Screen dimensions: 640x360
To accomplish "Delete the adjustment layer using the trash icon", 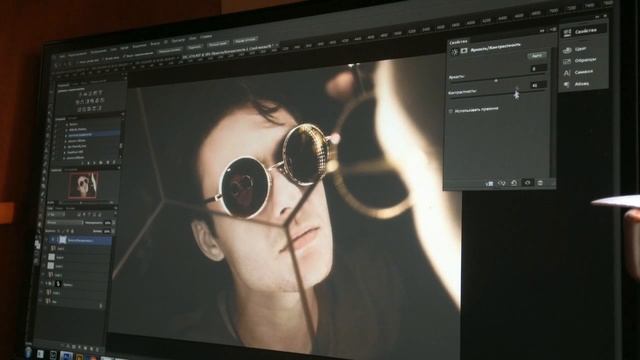I will (540, 183).
